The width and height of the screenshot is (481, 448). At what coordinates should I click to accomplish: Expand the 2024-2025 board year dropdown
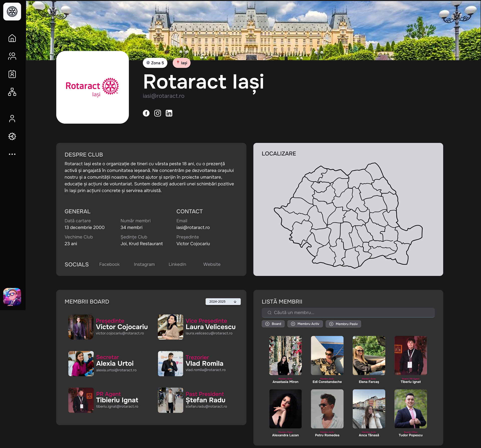(223, 302)
